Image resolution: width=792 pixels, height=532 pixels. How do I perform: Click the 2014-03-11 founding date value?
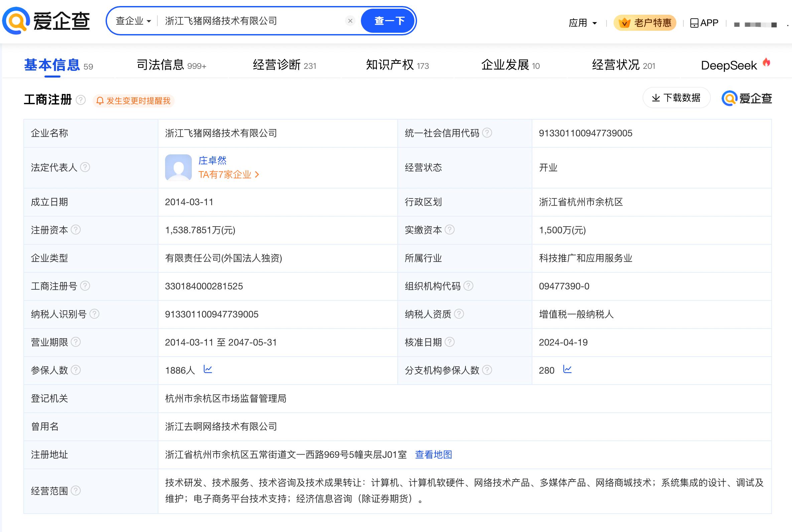[189, 202]
